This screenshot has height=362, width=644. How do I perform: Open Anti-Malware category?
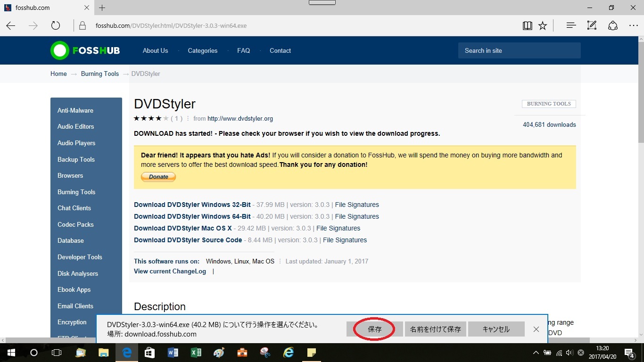pos(75,110)
